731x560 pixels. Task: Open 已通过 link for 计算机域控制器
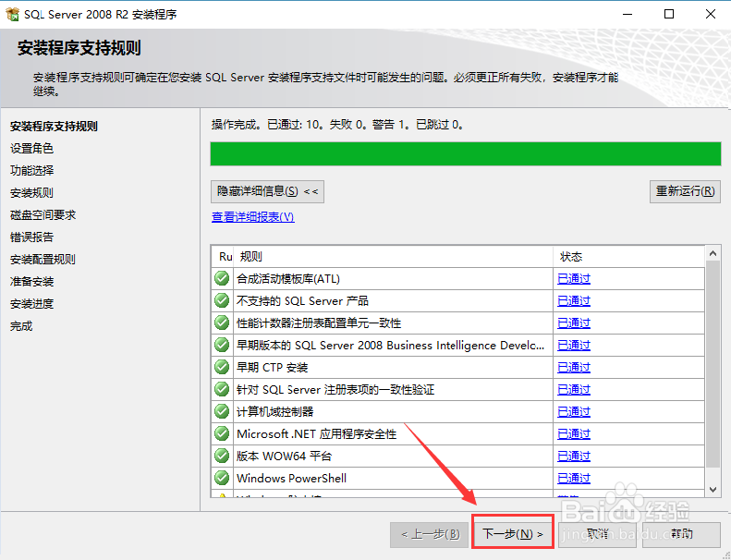pyautogui.click(x=574, y=412)
